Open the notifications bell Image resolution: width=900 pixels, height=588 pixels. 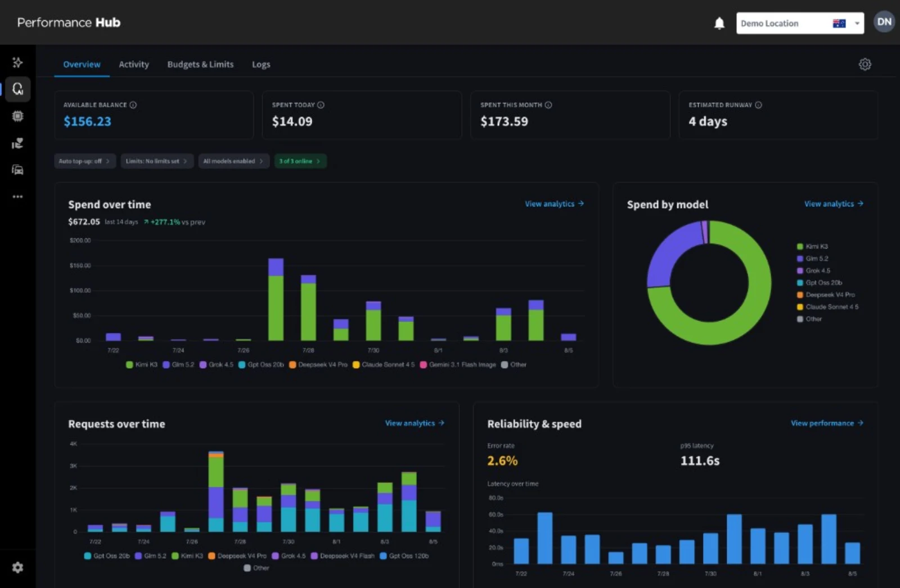pyautogui.click(x=719, y=23)
